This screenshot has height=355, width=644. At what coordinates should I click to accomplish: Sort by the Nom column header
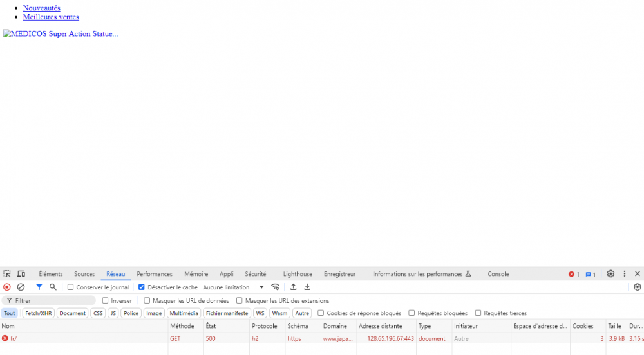[84, 326]
